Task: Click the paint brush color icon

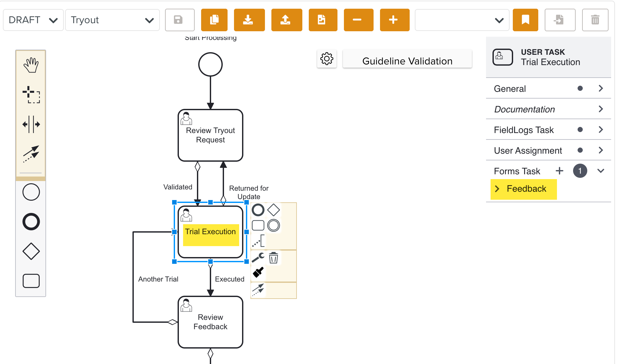Action: point(258,272)
